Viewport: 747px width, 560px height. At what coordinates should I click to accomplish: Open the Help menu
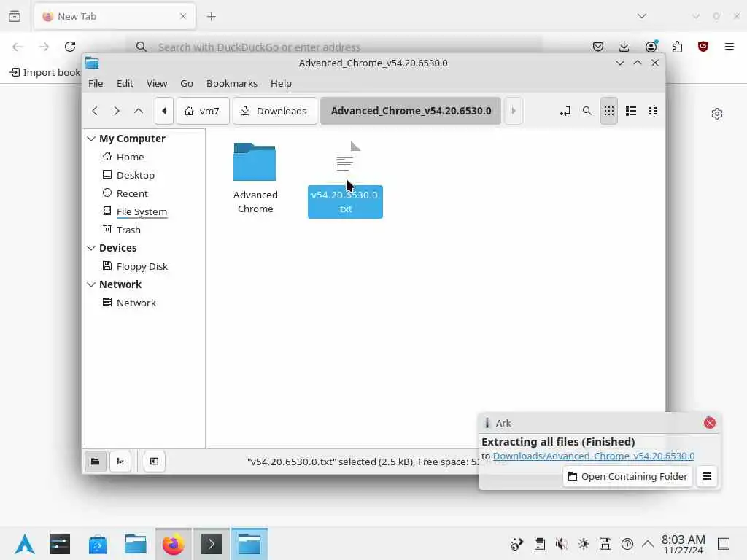coord(281,83)
